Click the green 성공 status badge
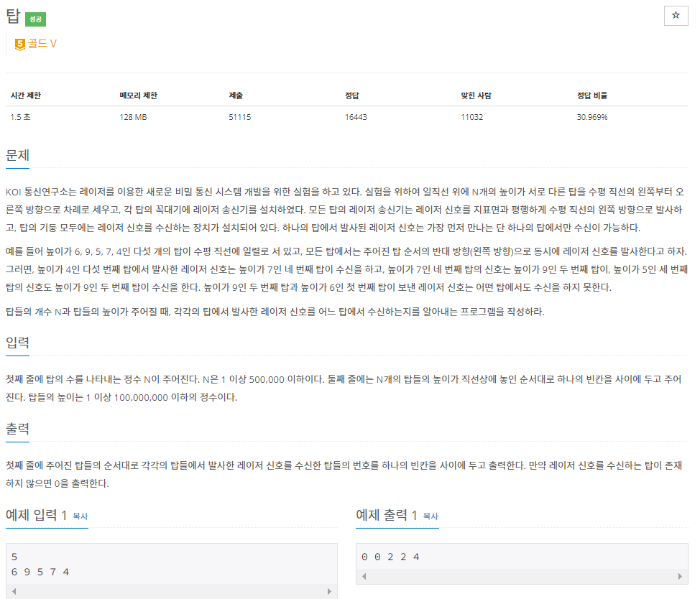 35,19
